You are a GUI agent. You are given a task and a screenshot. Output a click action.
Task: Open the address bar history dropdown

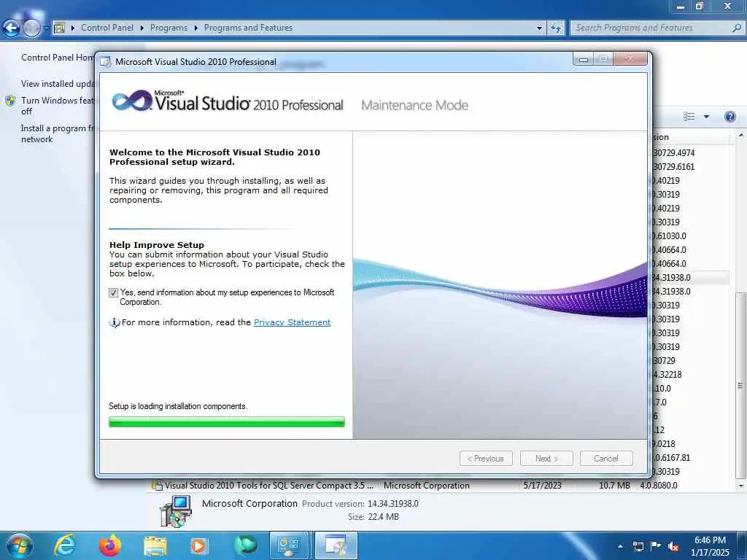point(539,28)
